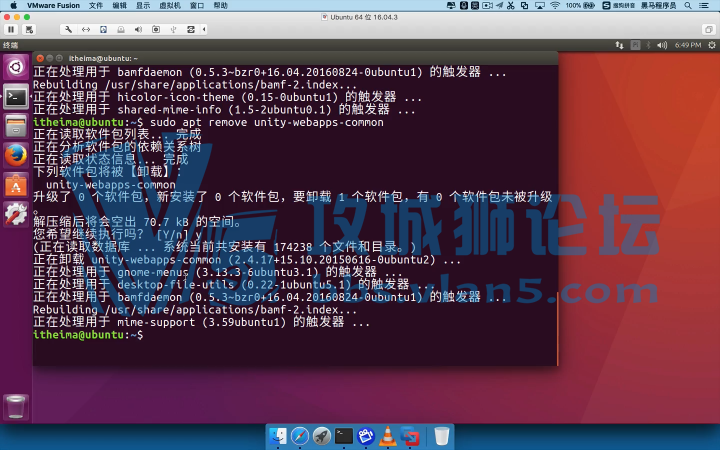Open the 虚拟机 menu

click(x=170, y=6)
